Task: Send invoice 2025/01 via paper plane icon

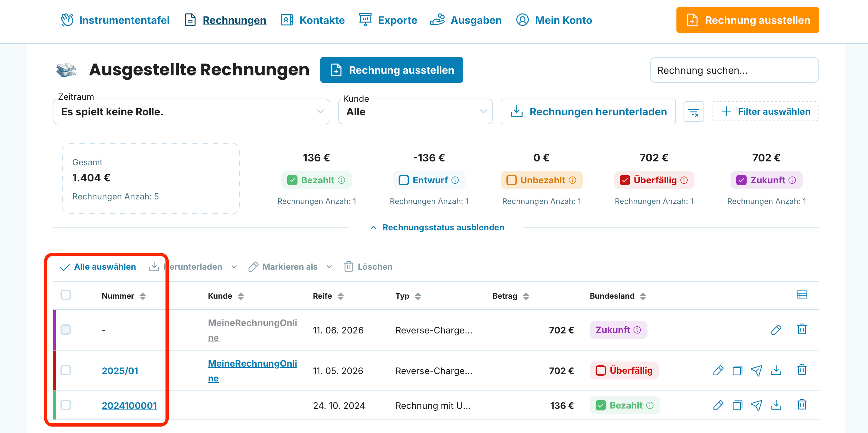Action: (x=757, y=370)
